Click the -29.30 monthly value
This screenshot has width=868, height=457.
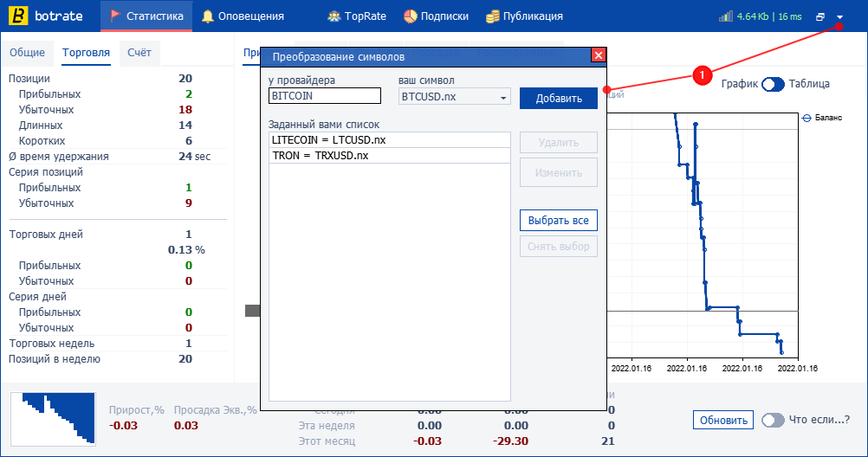click(510, 441)
